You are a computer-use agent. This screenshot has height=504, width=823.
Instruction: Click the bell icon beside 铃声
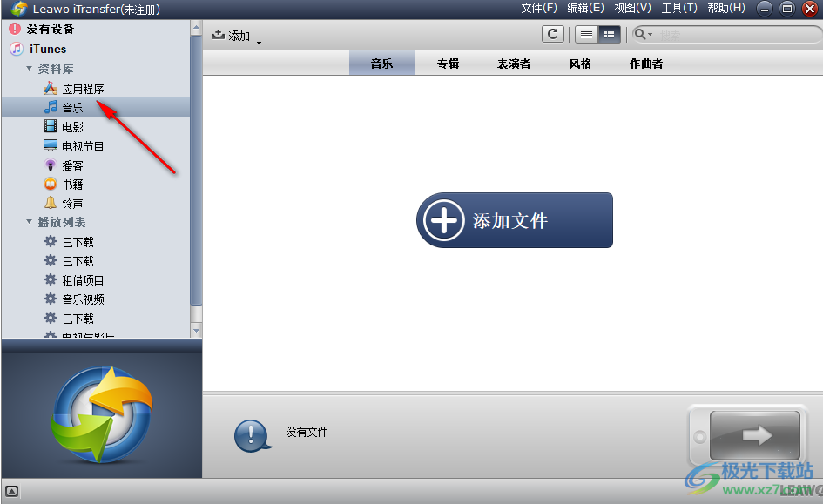coord(51,203)
